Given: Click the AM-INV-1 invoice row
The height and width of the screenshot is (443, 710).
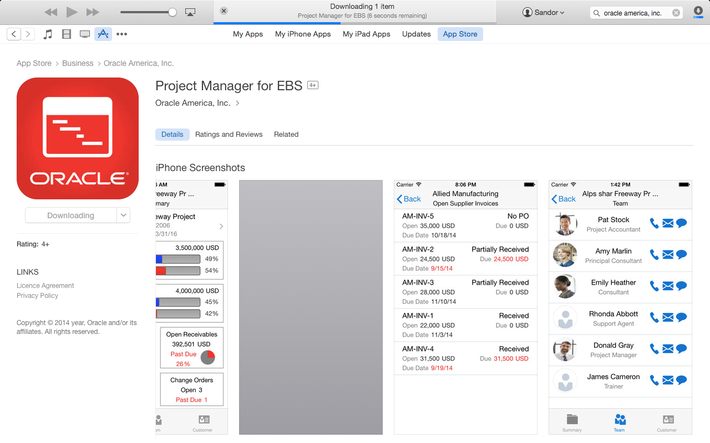Looking at the screenshot, I should (x=465, y=325).
